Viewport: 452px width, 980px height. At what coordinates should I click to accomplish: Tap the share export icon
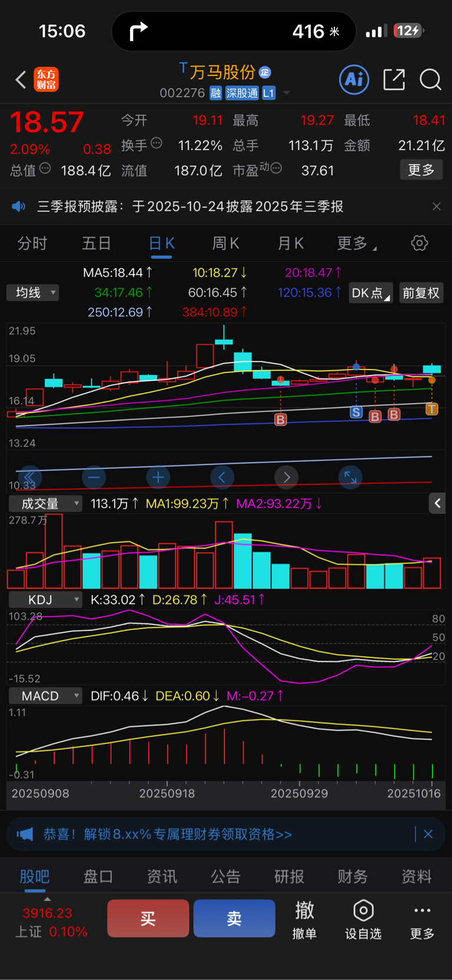point(394,79)
